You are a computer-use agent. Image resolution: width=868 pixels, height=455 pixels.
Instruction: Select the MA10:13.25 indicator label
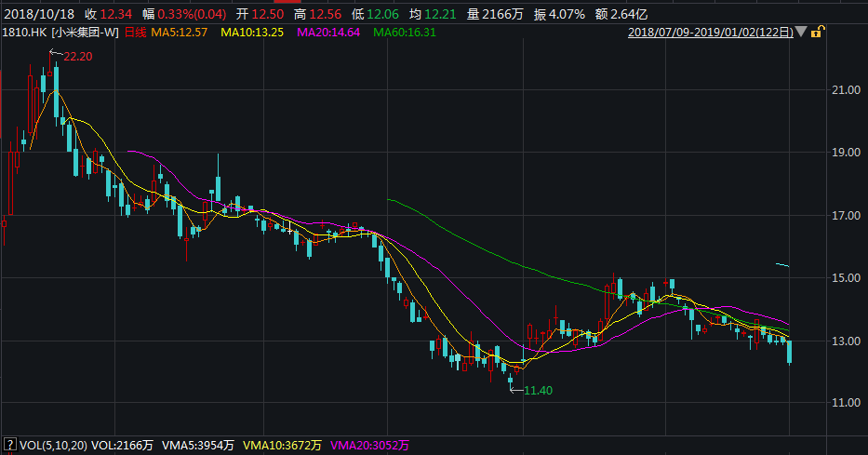tap(252, 33)
